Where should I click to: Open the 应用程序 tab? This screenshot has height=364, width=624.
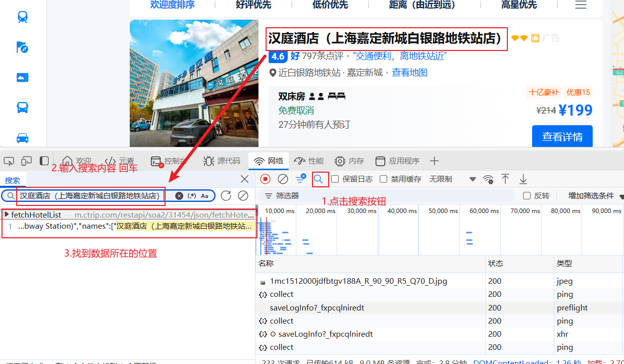click(x=398, y=161)
